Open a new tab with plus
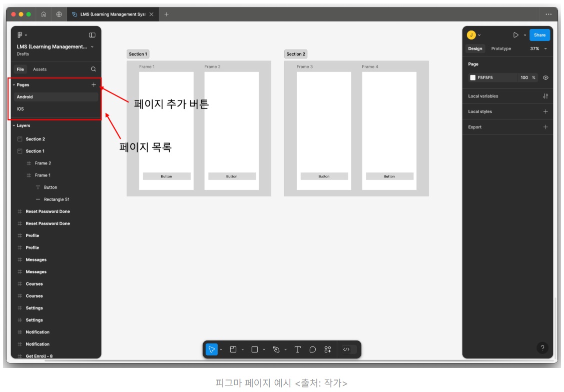 [166, 14]
